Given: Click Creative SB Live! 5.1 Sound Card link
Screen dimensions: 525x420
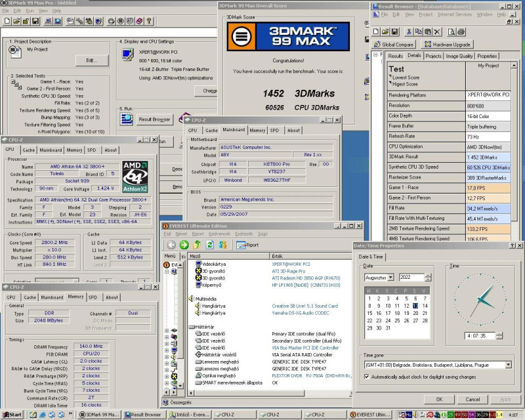Looking at the screenshot, I should tap(304, 306).
